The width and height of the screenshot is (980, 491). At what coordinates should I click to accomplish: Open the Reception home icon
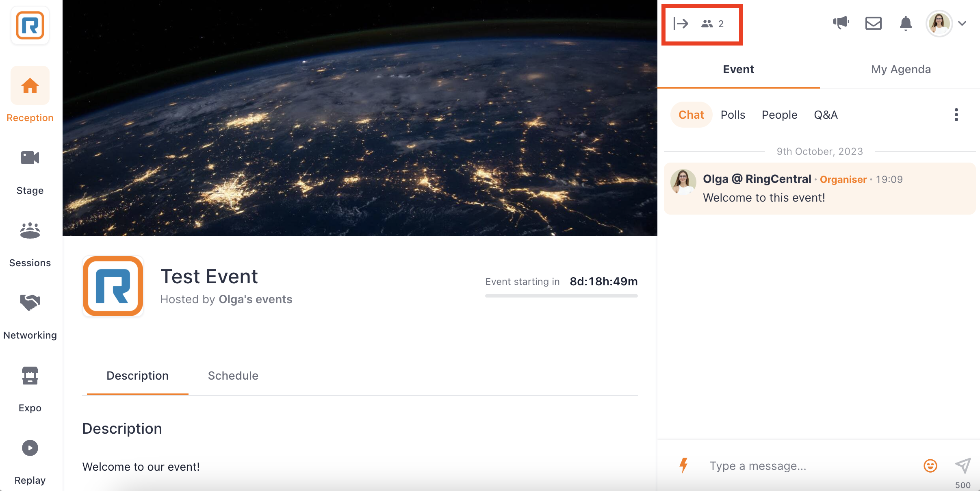click(30, 86)
